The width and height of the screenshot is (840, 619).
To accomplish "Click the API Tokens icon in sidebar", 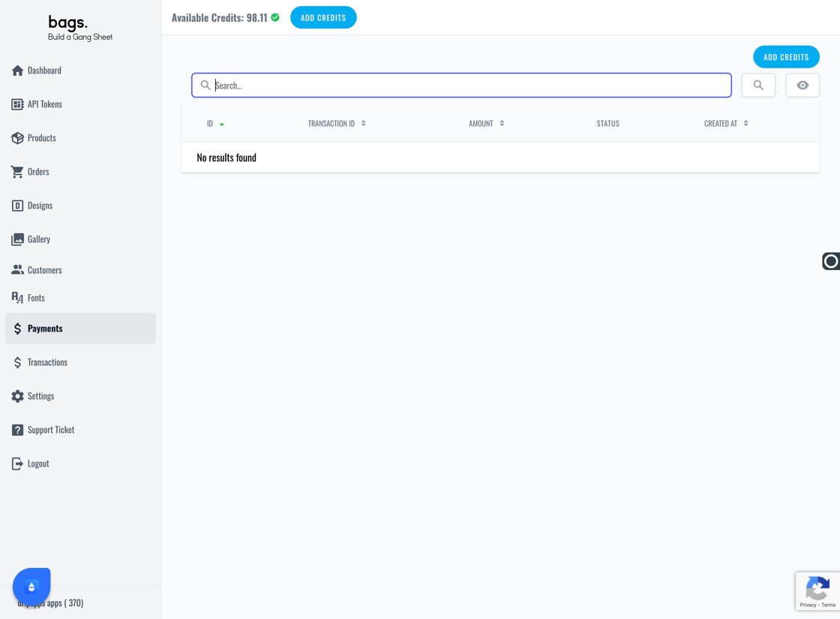I will 18,104.
